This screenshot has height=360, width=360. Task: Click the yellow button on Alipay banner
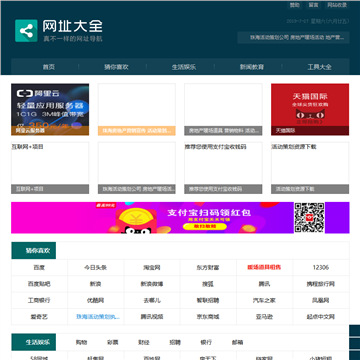click(205, 226)
